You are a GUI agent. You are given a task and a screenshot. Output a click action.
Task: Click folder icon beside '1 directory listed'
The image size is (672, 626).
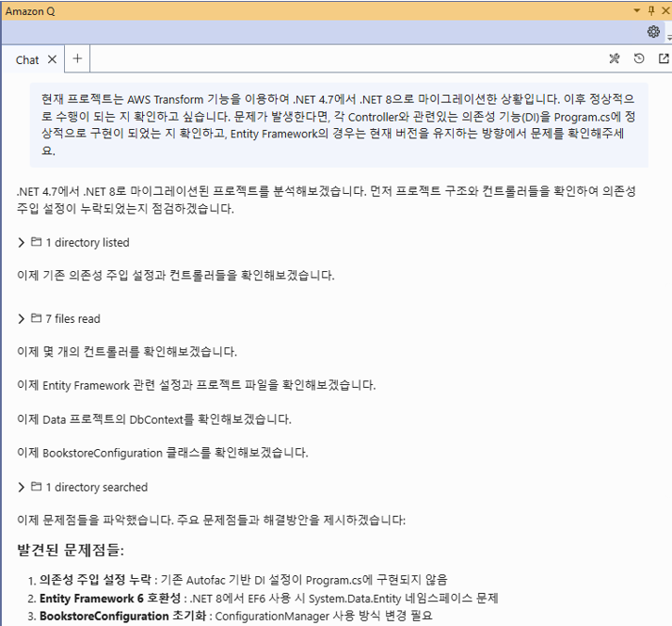point(37,242)
